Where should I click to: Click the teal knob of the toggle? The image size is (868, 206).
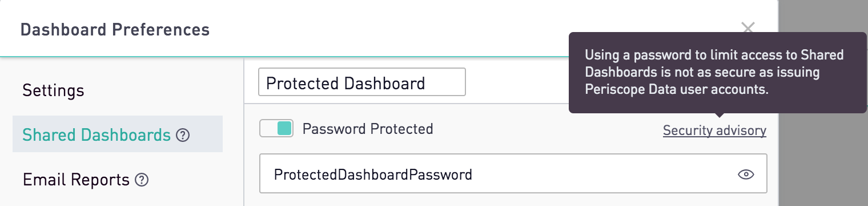285,129
